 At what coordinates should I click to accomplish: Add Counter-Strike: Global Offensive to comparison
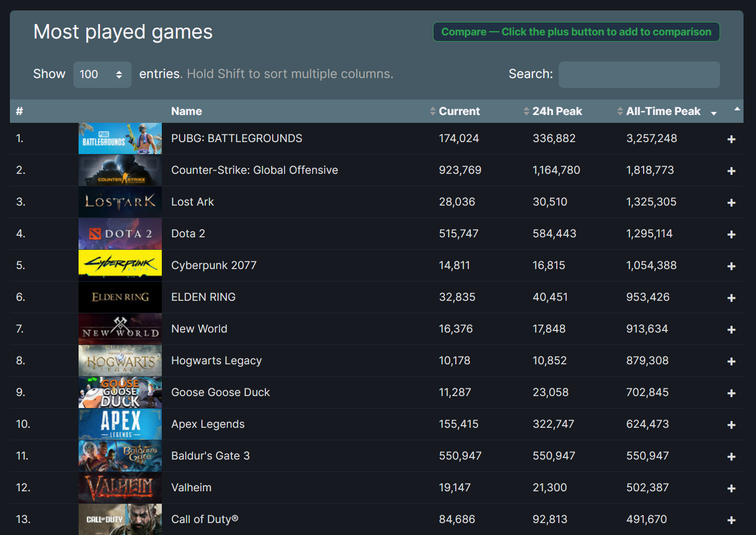pyautogui.click(x=731, y=171)
